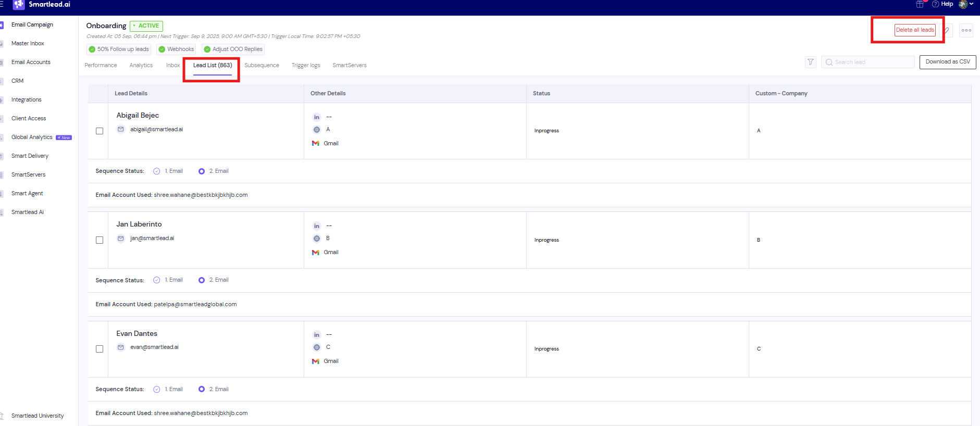Click completed 1. Email step icon for Jan
The width and height of the screenshot is (980, 426).
157,280
